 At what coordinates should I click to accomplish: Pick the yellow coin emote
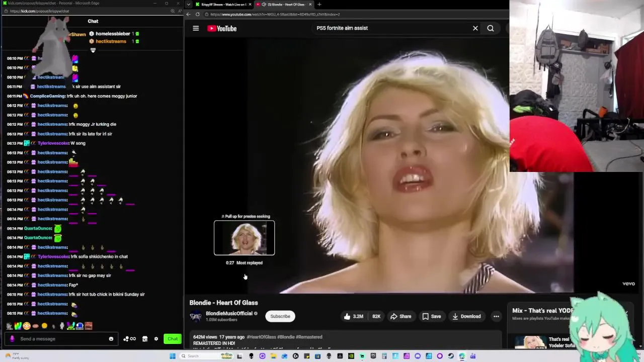(x=44, y=326)
